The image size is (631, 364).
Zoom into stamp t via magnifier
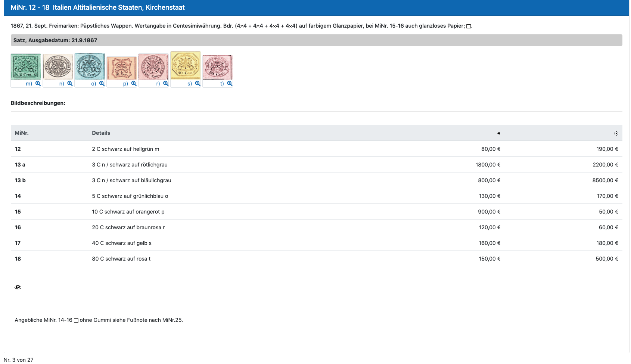[x=230, y=84]
